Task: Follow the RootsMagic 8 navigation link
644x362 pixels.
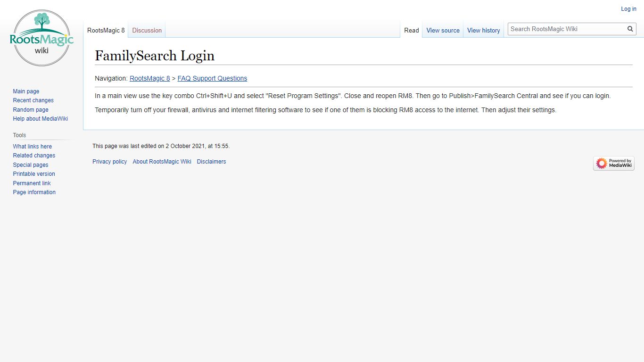Action: coord(150,78)
